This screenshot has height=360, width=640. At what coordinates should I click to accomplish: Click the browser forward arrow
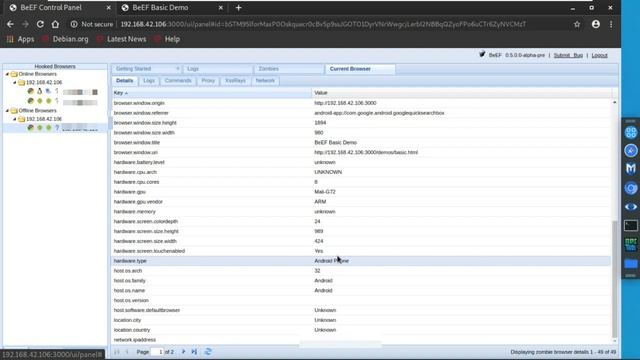pyautogui.click(x=25, y=24)
